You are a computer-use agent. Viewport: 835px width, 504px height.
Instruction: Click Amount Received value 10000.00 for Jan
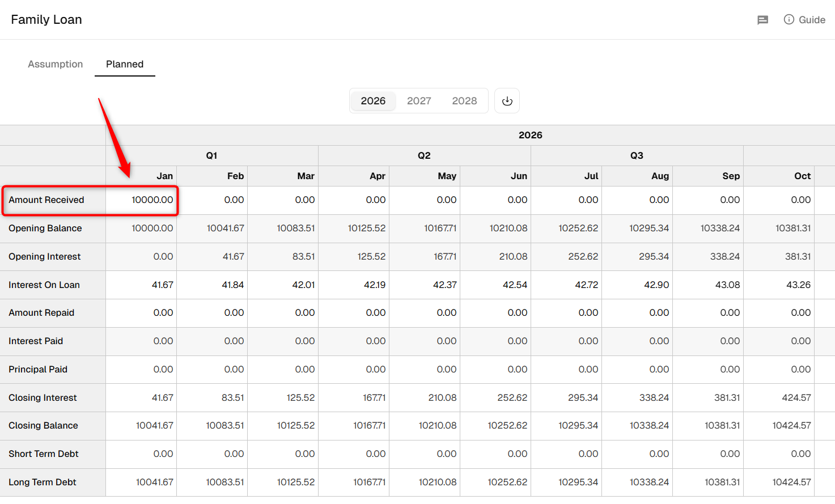tap(152, 200)
